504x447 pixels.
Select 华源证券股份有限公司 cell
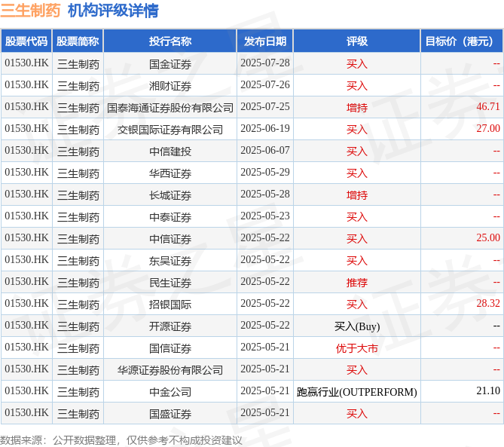(x=170, y=370)
